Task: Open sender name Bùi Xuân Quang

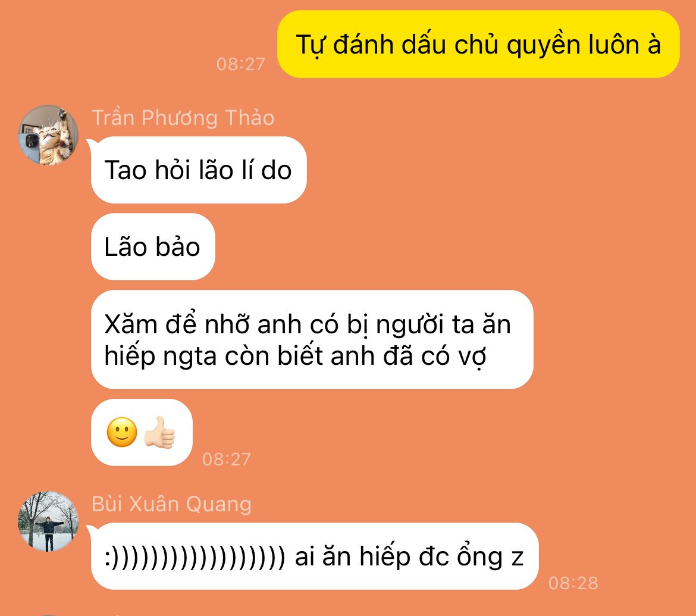Action: tap(171, 504)
